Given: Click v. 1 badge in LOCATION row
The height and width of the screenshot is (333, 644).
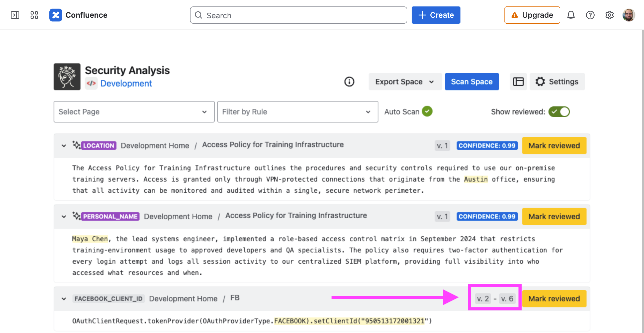Looking at the screenshot, I should pyautogui.click(x=442, y=146).
